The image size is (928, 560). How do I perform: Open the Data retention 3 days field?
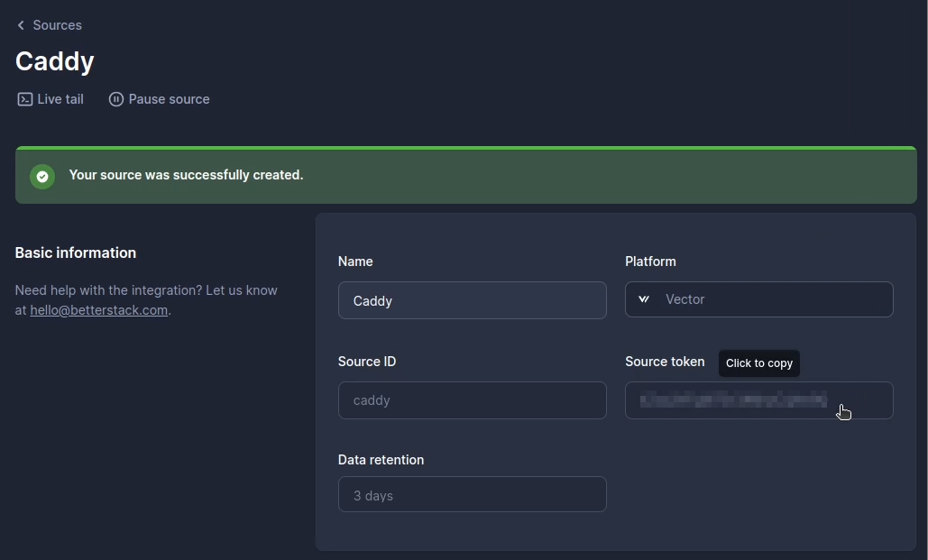click(473, 494)
